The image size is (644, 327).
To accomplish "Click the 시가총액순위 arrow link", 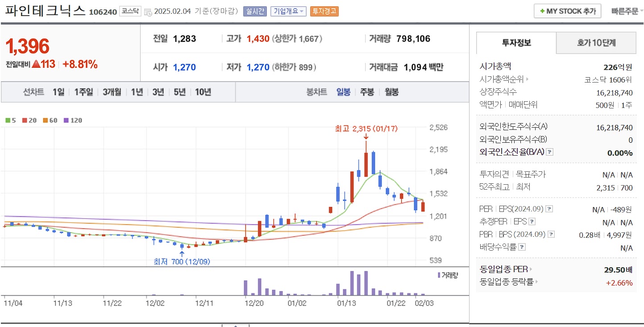I will (x=527, y=80).
